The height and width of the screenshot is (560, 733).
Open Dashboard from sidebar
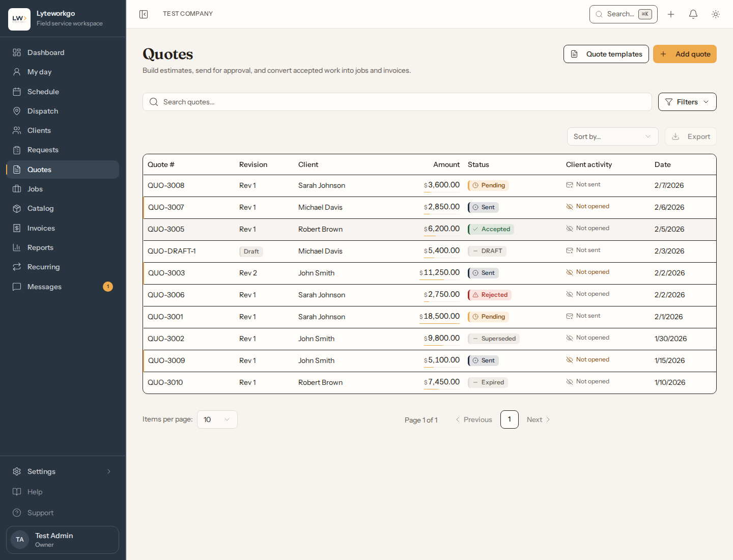pos(63,52)
